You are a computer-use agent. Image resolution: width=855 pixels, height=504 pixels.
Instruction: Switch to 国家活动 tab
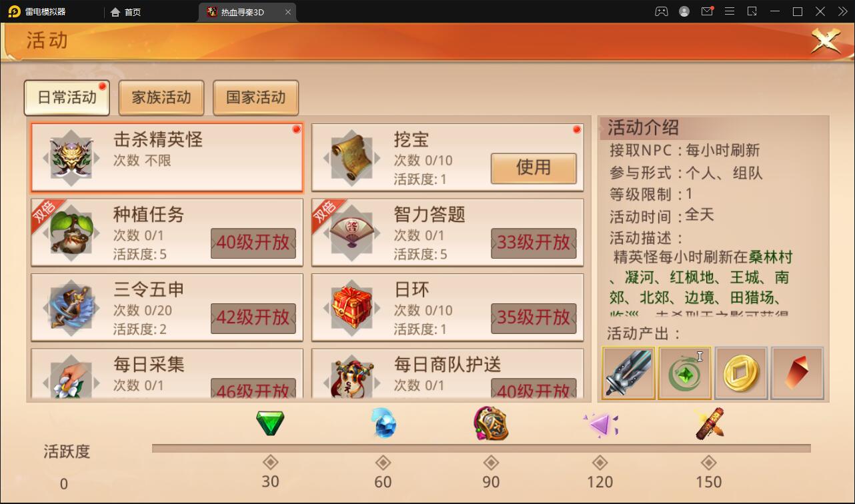[255, 98]
